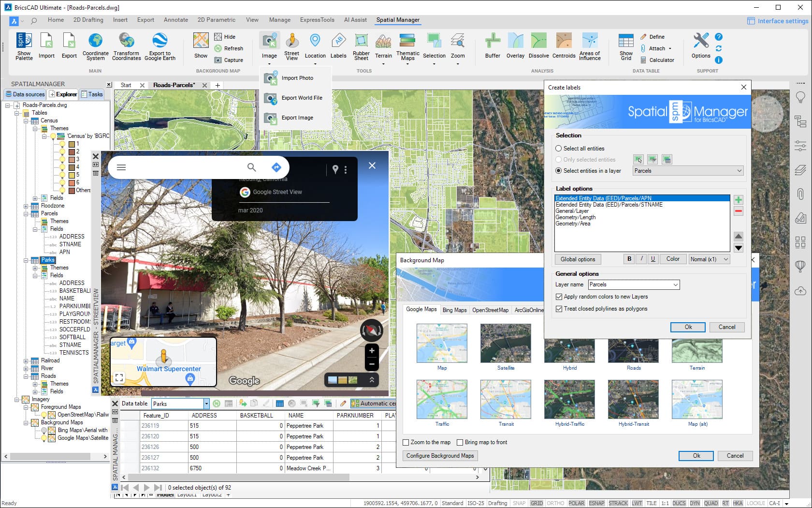812x508 pixels.
Task: Select the Others theme color swatch
Action: coord(72,190)
